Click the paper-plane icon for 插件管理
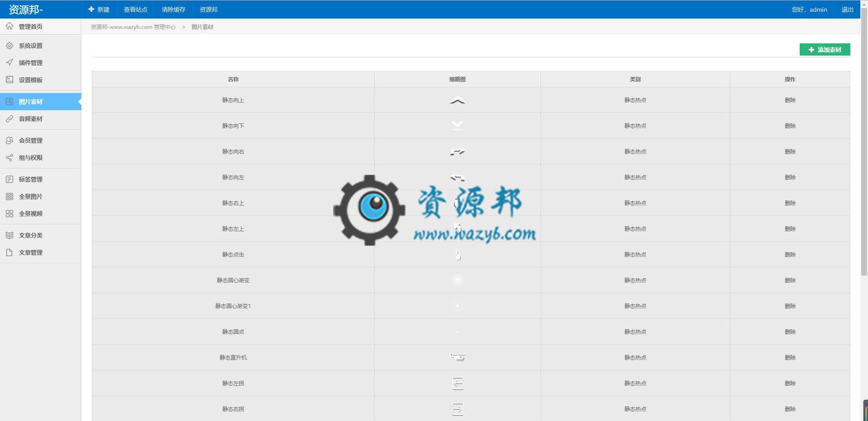 click(9, 63)
